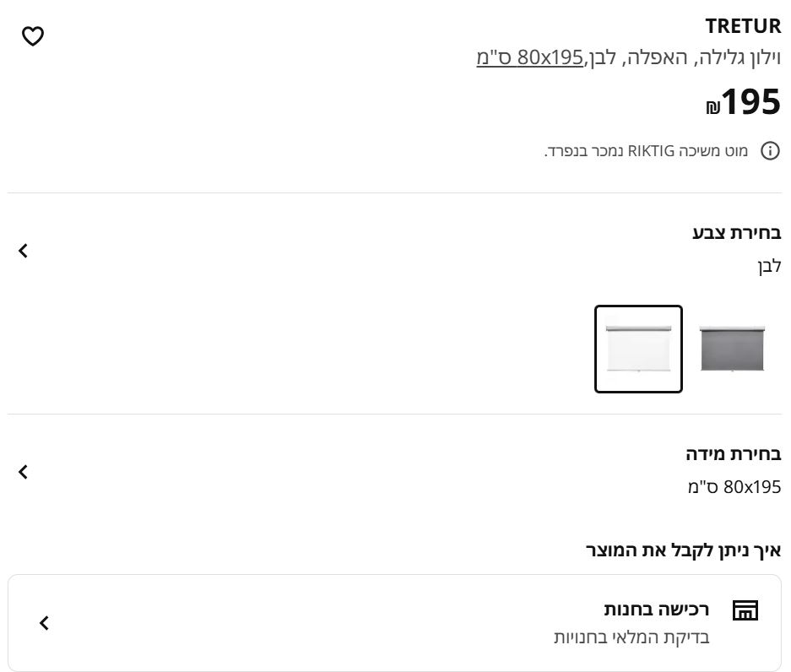Select the gray blind color swatch

732,349
